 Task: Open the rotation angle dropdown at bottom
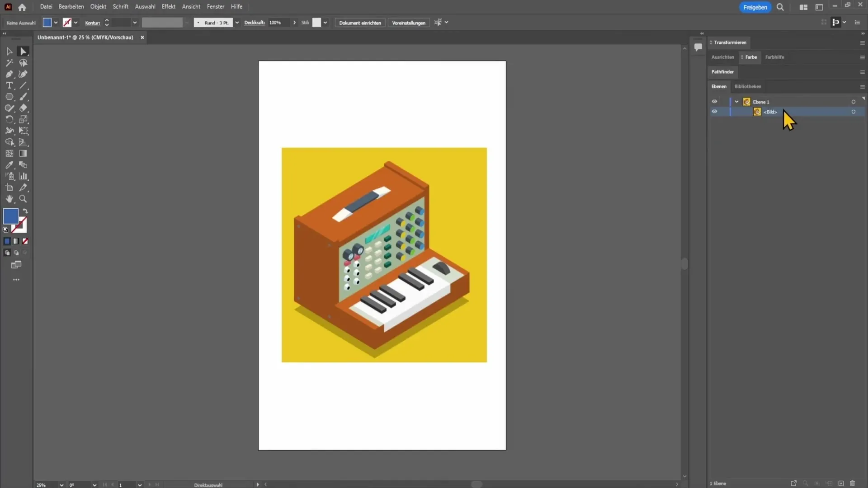click(94, 485)
